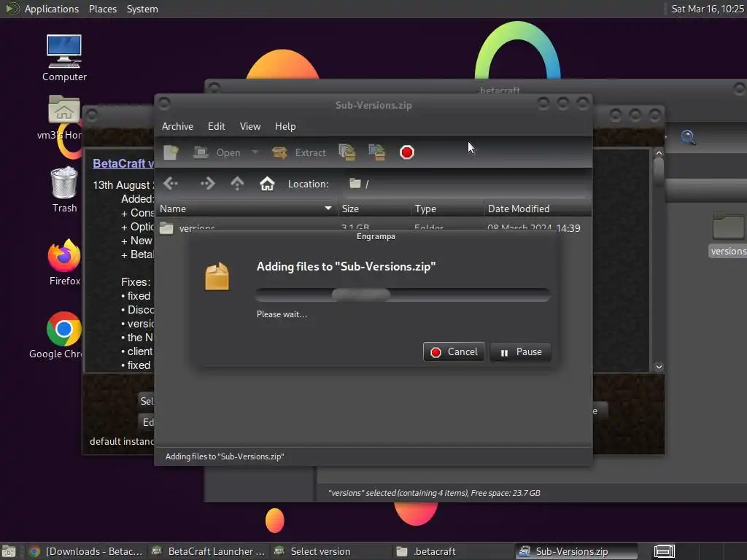This screenshot has width=747, height=560.
Task: Click the package icon in progress dialog
Action: tap(217, 276)
